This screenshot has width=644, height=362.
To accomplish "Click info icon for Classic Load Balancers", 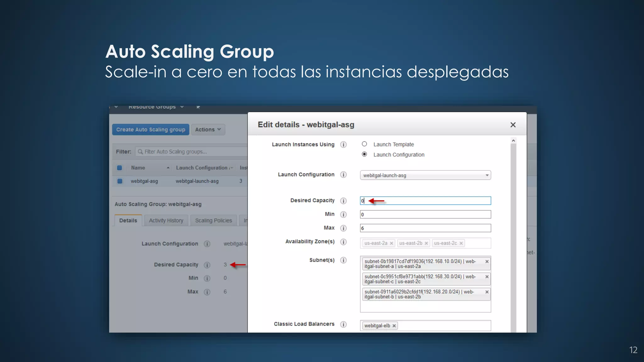I will (343, 324).
